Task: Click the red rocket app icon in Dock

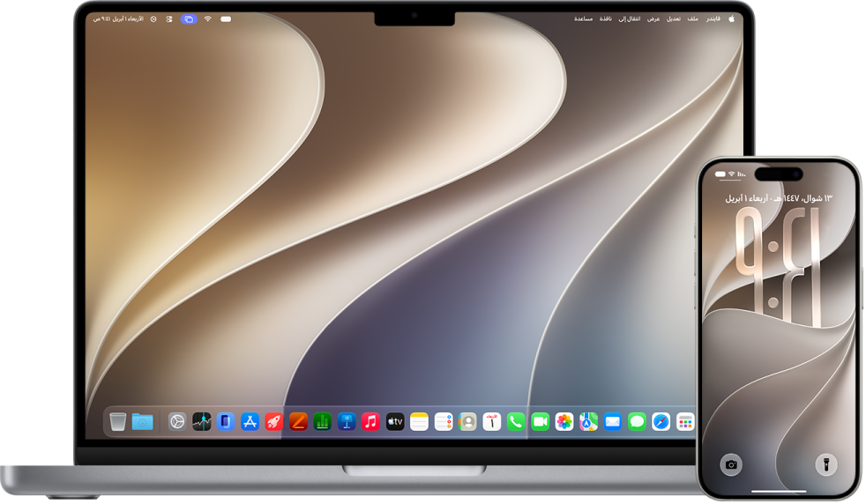Action: [274, 422]
